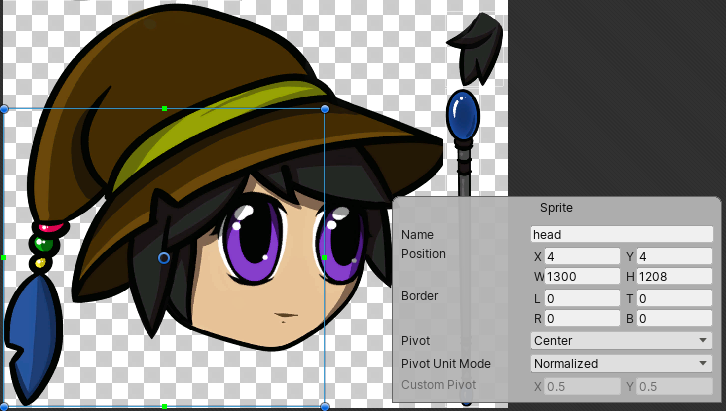Select the green border handle on right edge
The image size is (726, 411).
click(x=325, y=257)
